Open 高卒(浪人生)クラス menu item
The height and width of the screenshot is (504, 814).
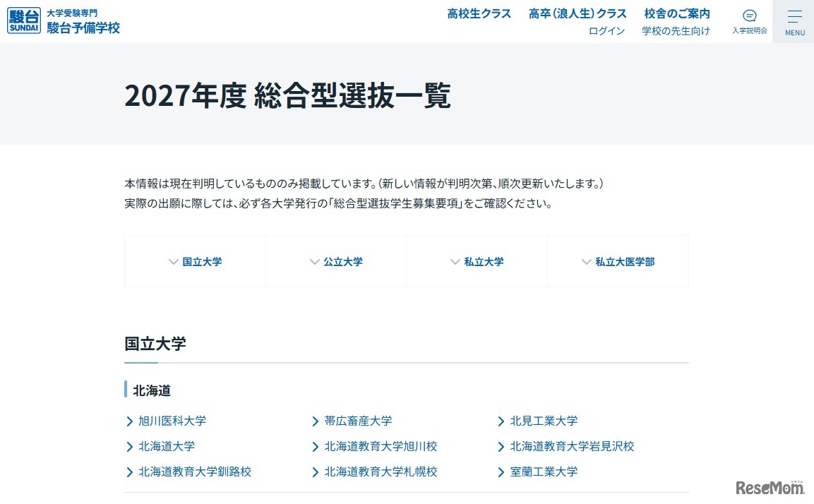(x=577, y=13)
